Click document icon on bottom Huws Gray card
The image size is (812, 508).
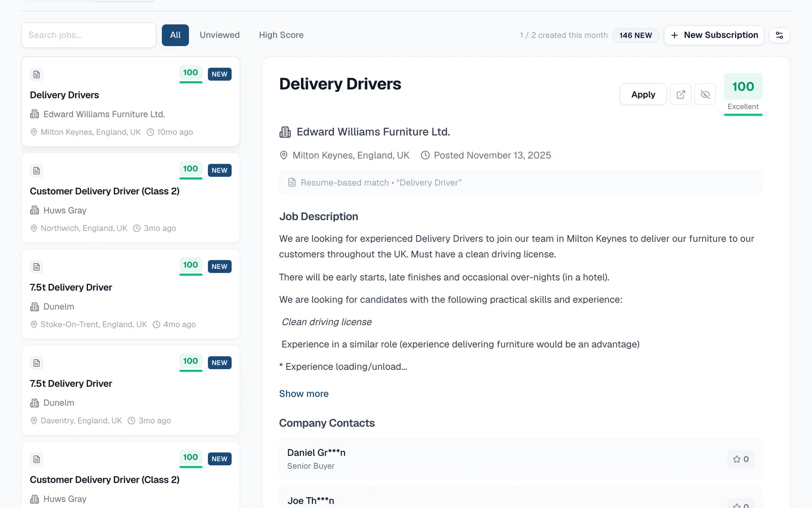pos(37,459)
